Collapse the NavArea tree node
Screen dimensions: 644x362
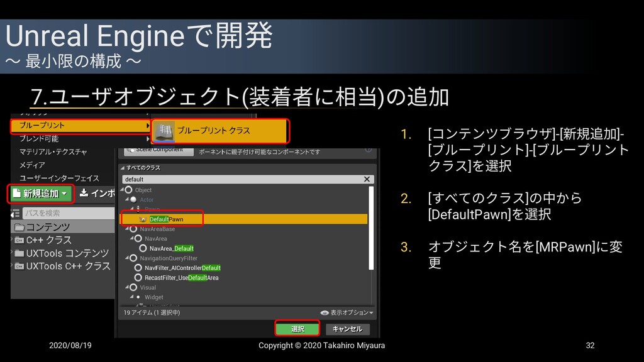132,238
